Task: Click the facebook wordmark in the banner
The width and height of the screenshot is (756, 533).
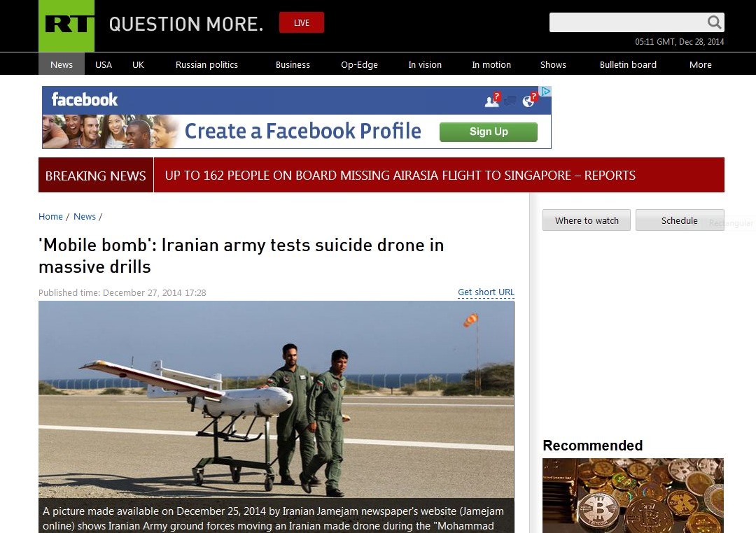Action: point(85,100)
